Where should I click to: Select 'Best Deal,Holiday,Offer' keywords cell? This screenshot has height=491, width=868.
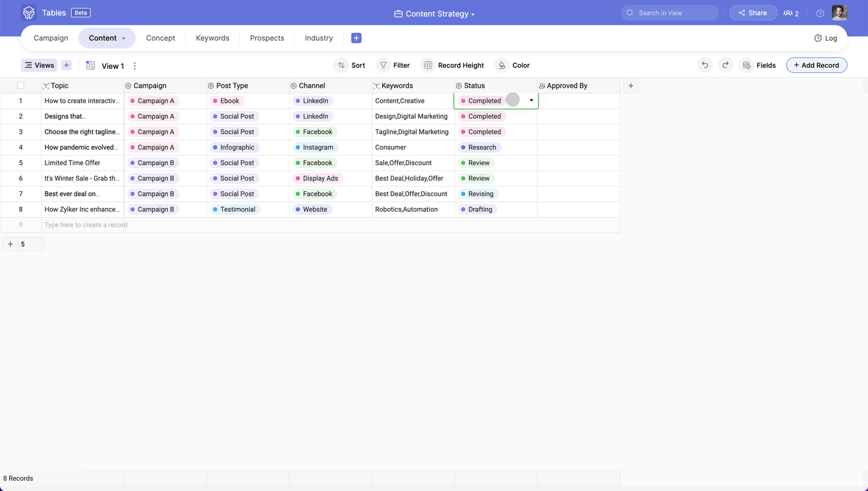(413, 179)
